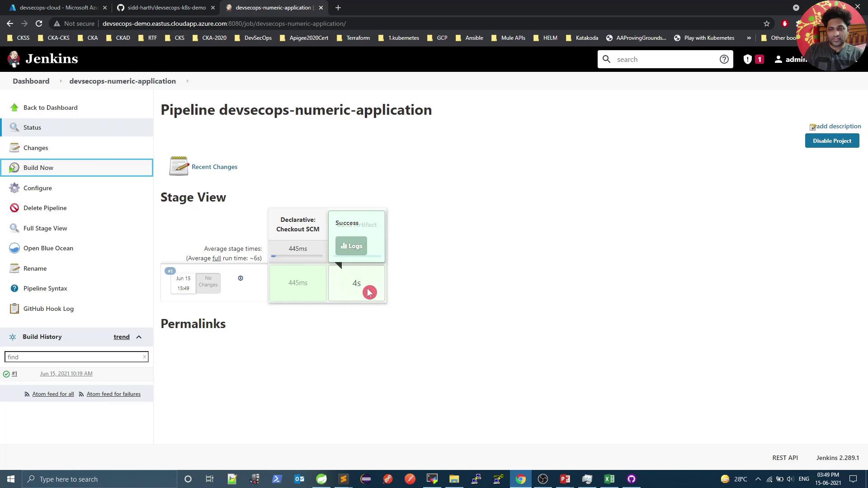This screenshot has width=868, height=488.
Task: Open Excel from the Windows taskbar
Action: [609, 479]
